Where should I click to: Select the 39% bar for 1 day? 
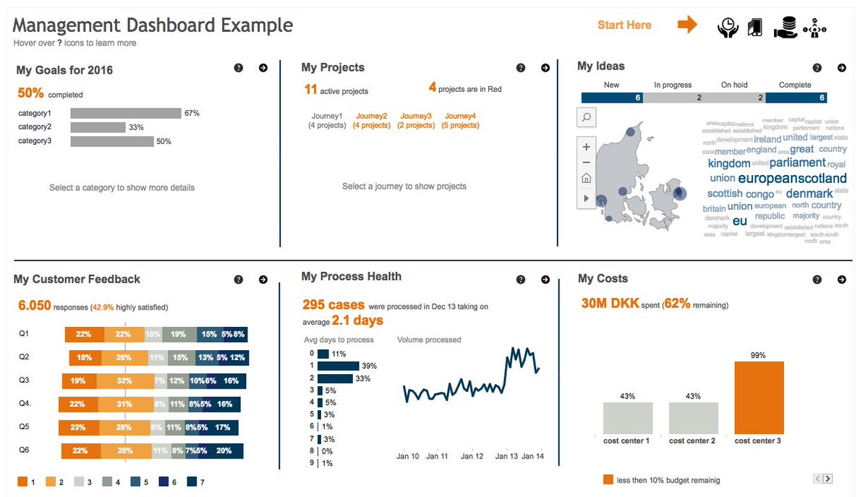[338, 366]
